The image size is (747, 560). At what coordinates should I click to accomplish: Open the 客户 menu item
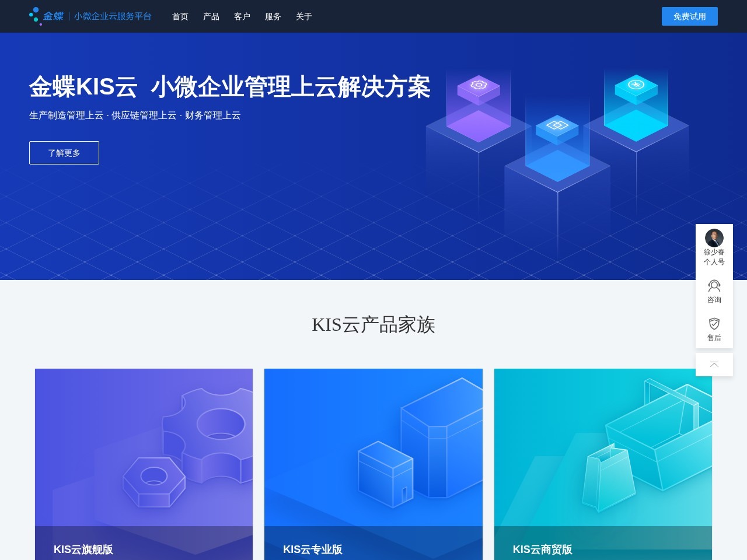(242, 16)
